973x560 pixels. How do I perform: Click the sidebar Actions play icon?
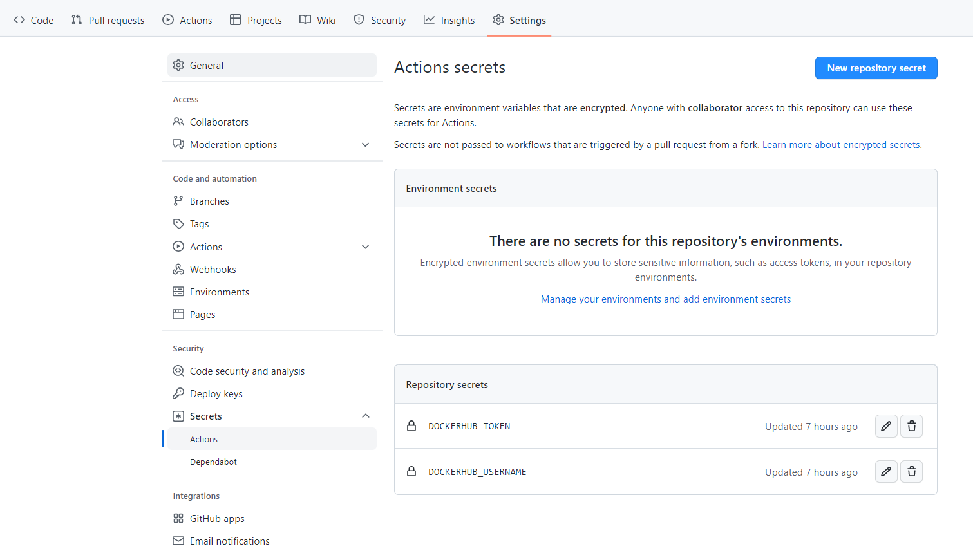pyautogui.click(x=178, y=247)
